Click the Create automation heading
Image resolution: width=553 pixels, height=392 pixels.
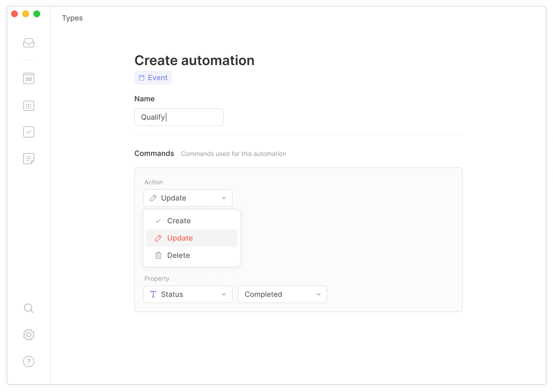pyautogui.click(x=195, y=60)
